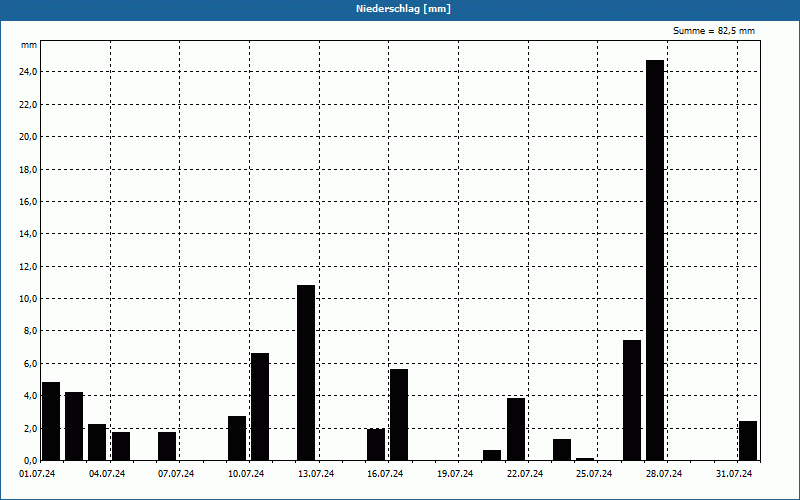The width and height of the screenshot is (800, 500).
Task: Click the second bar, about 4,2 mm
Action: pos(74,426)
